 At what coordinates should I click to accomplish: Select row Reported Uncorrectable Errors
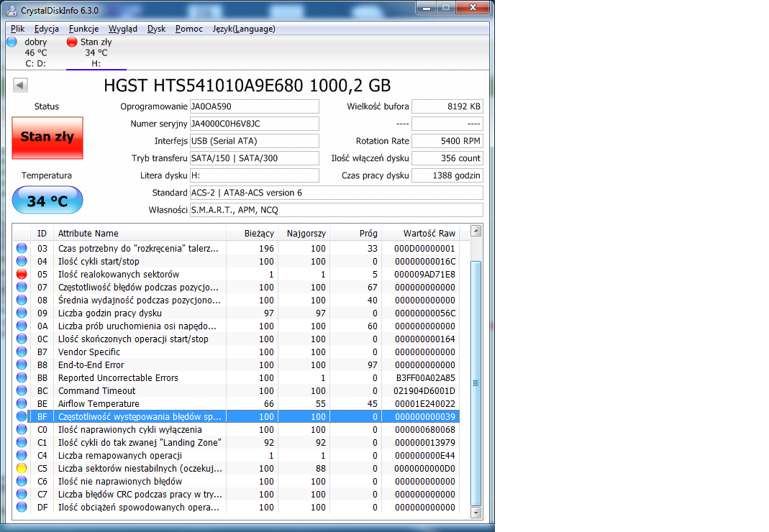pyautogui.click(x=235, y=377)
